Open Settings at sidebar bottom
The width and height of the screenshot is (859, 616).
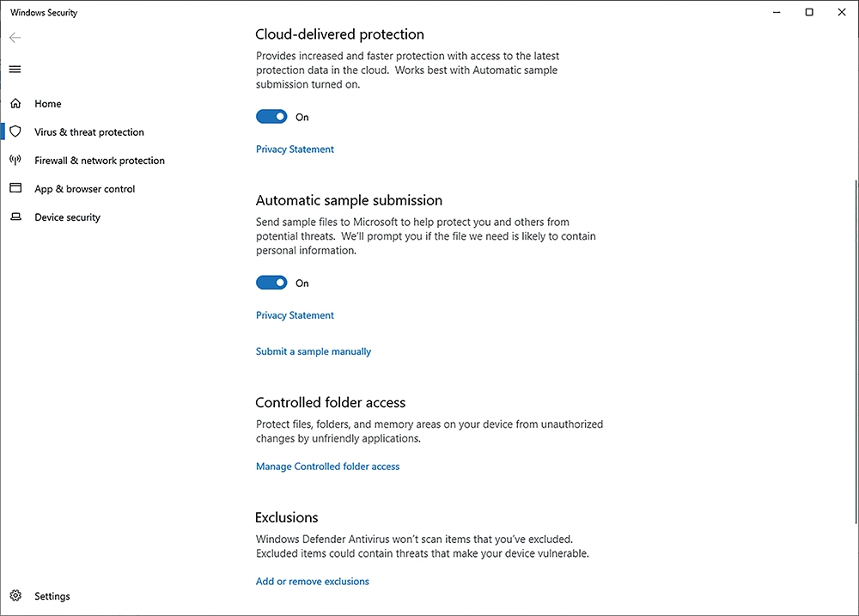pos(52,596)
